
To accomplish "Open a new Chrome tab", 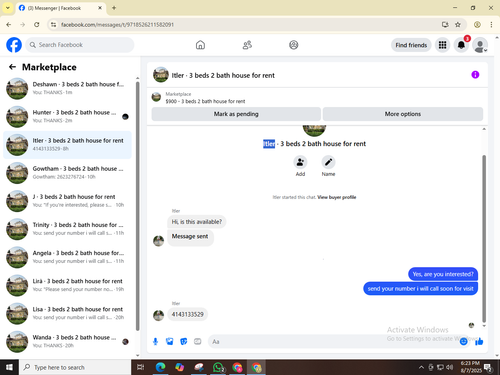I will [114, 8].
